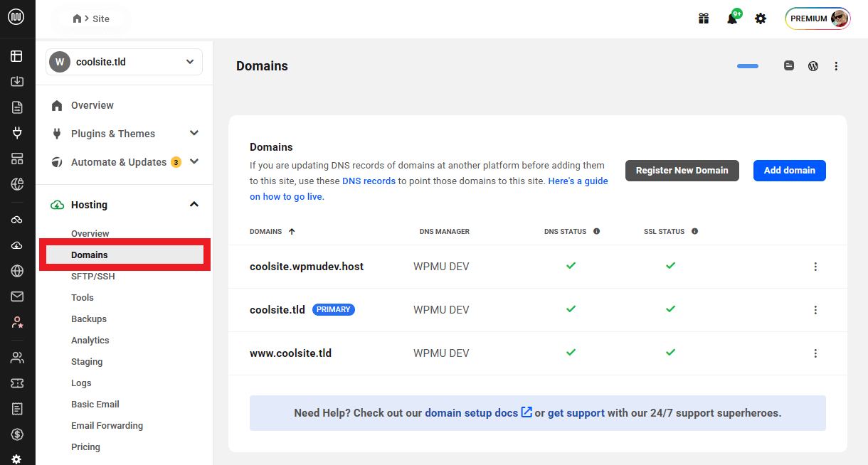This screenshot has width=868, height=465.
Task: Click the www.coolsite.tld domain name
Action: [290, 353]
